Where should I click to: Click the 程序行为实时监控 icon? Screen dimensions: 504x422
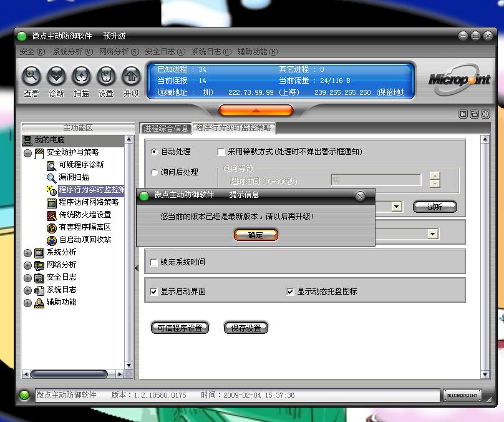point(51,190)
